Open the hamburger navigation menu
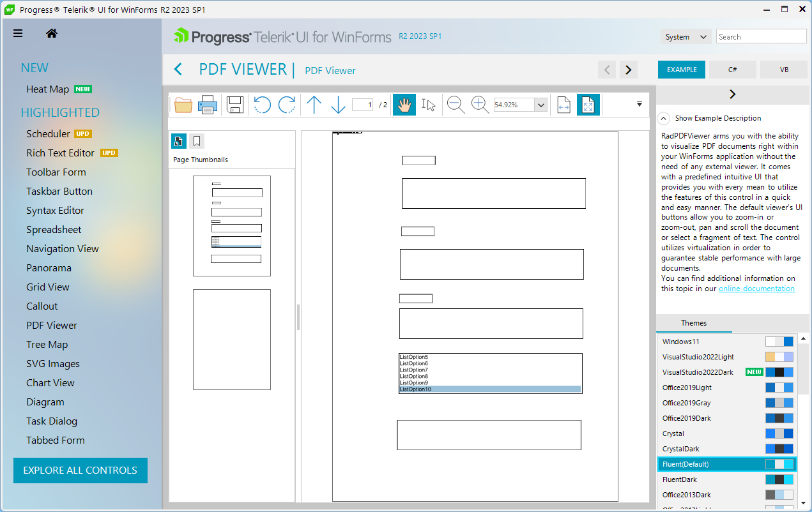This screenshot has height=512, width=812. point(18,34)
